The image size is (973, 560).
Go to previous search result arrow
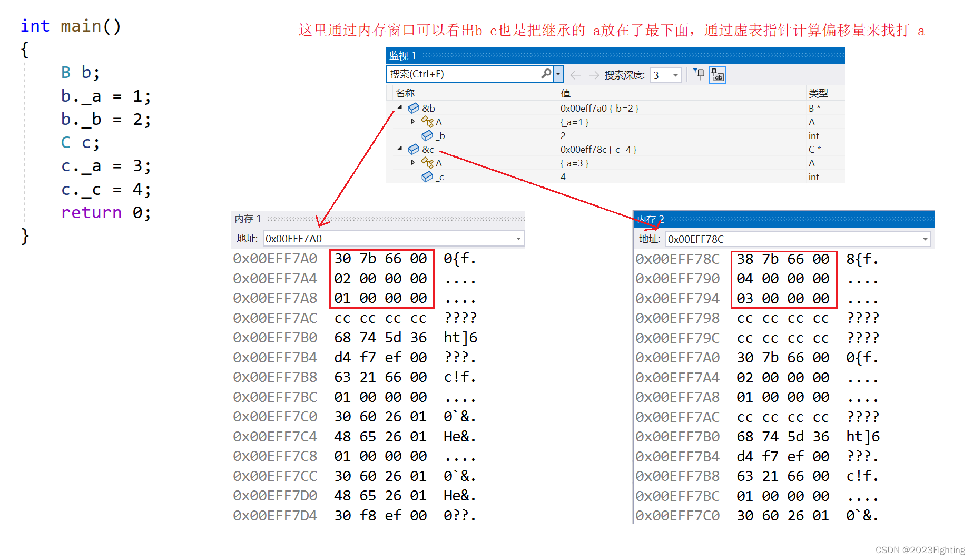pyautogui.click(x=575, y=75)
